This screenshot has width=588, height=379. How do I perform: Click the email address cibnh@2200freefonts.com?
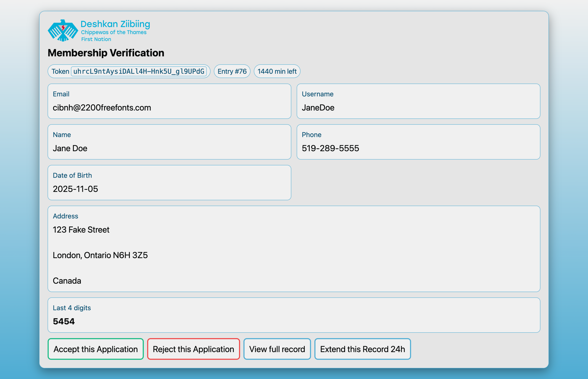click(x=102, y=108)
